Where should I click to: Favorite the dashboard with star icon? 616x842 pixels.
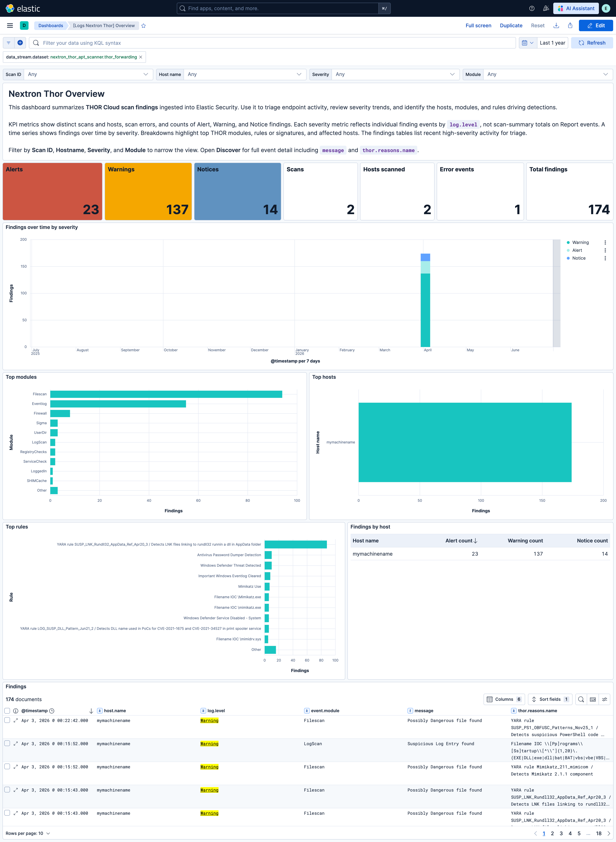143,26
